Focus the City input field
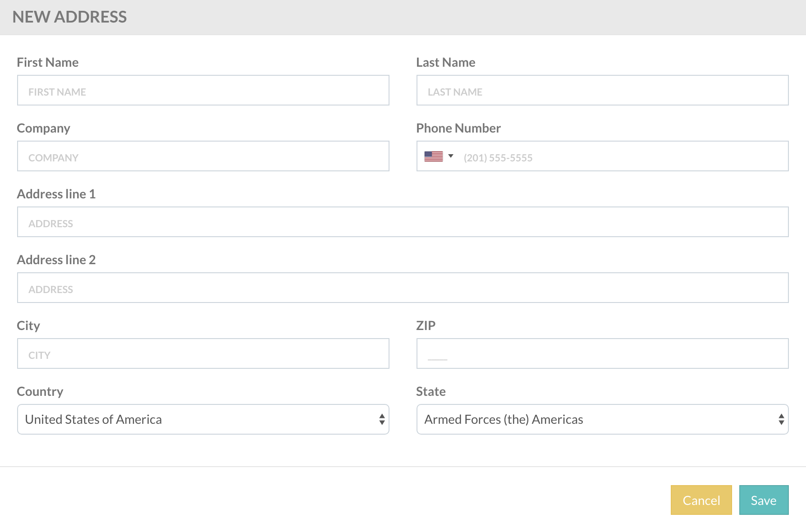 tap(203, 353)
